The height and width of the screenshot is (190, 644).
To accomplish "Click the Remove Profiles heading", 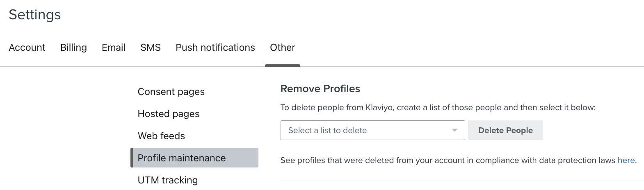I will (x=320, y=89).
